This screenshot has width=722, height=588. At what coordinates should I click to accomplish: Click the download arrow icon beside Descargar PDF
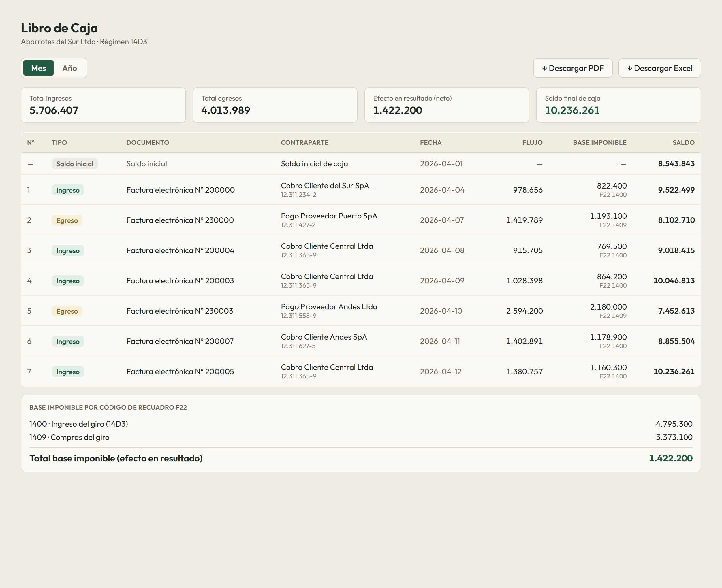click(x=544, y=68)
